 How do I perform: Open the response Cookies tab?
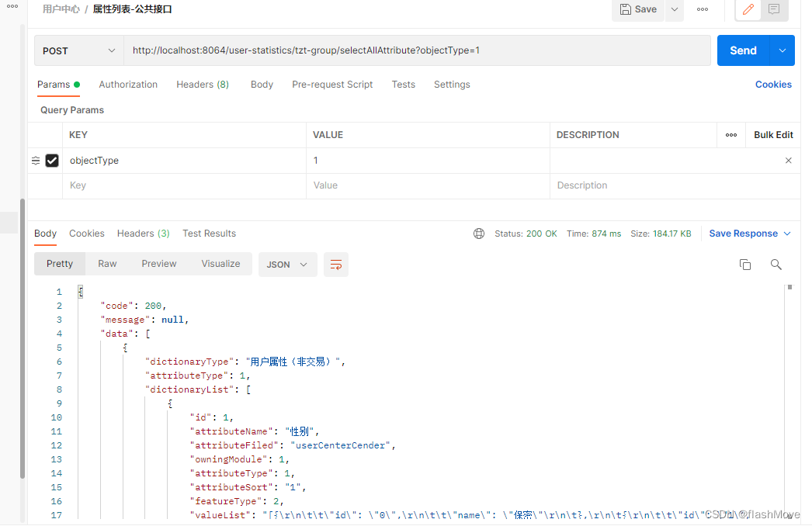coord(86,234)
